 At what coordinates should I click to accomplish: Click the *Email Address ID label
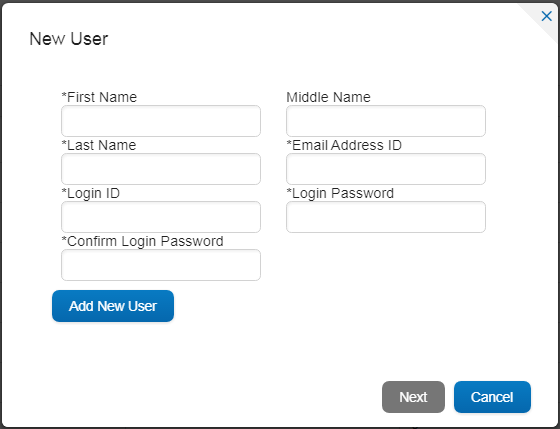[344, 145]
